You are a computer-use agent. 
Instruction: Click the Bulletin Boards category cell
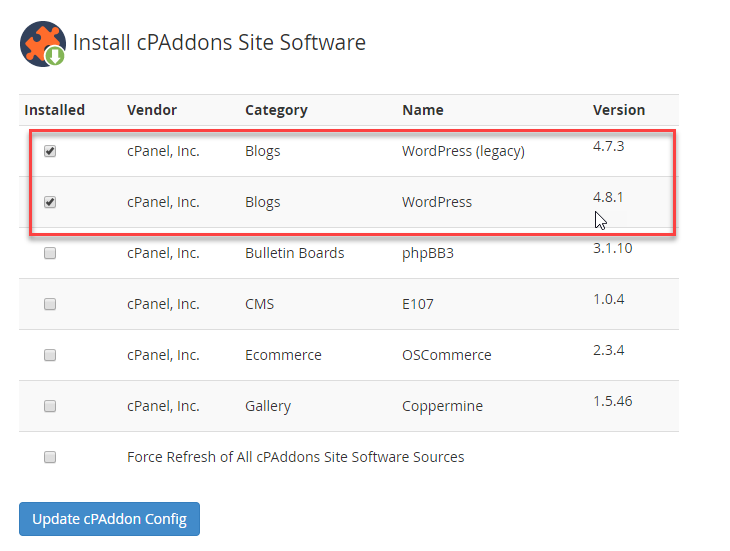(x=294, y=253)
